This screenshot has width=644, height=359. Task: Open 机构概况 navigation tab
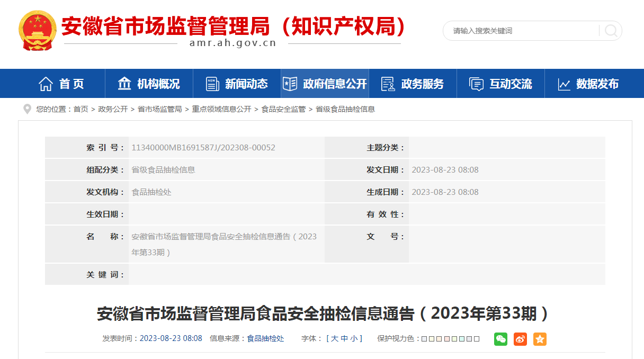click(149, 84)
